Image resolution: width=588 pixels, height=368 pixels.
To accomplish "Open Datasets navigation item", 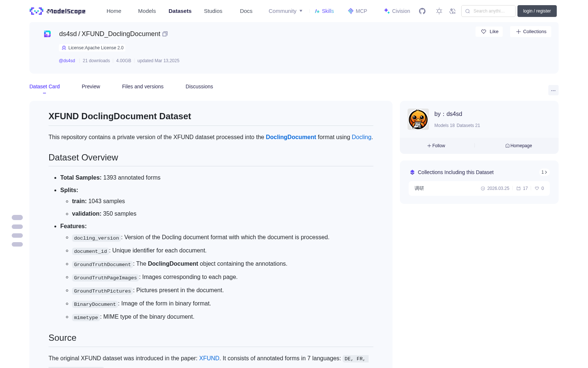I will point(180,11).
